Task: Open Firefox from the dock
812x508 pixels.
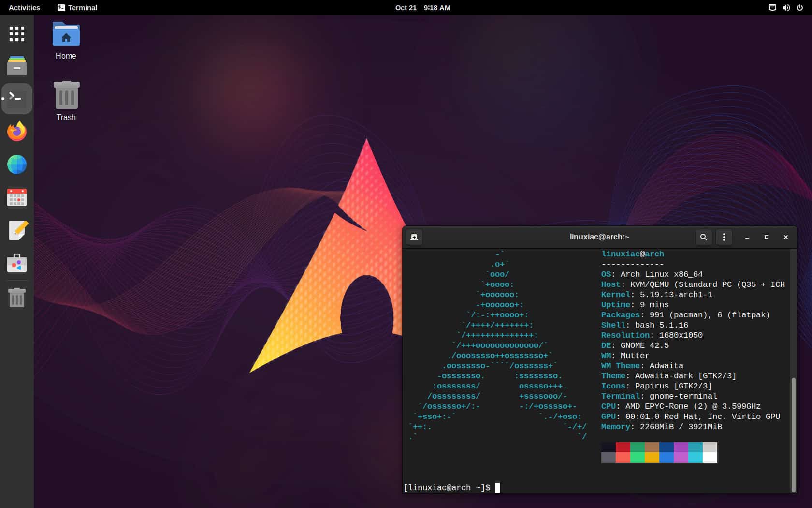Action: (x=16, y=132)
